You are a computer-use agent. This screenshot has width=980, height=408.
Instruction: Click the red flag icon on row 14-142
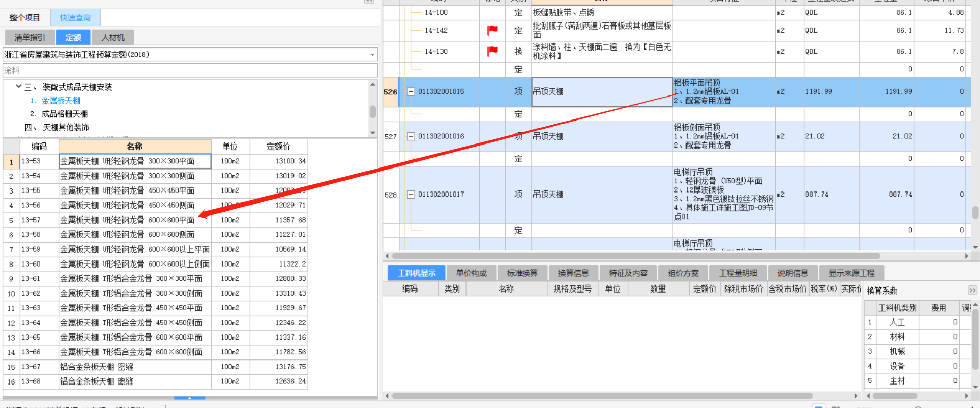pos(493,30)
